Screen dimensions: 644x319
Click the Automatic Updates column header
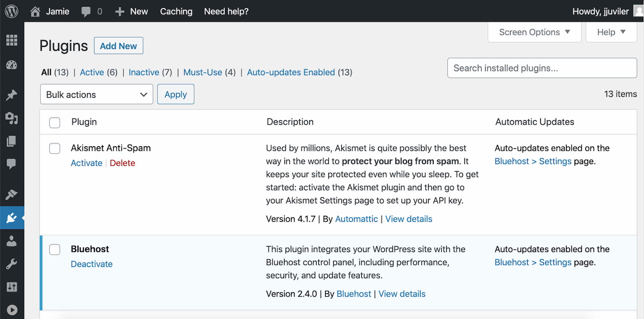[x=535, y=122]
